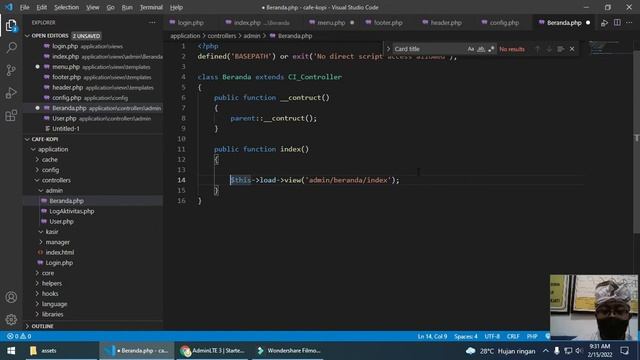
Task: Select Untitled-1 in Open Editors
Action: [x=66, y=129]
